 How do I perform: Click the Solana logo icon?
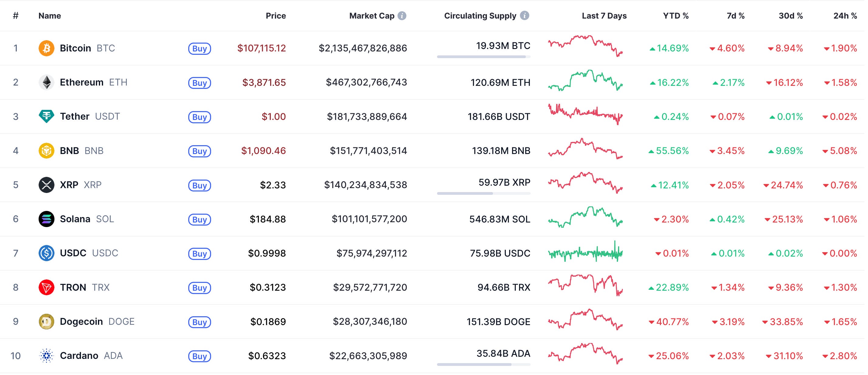tap(47, 219)
